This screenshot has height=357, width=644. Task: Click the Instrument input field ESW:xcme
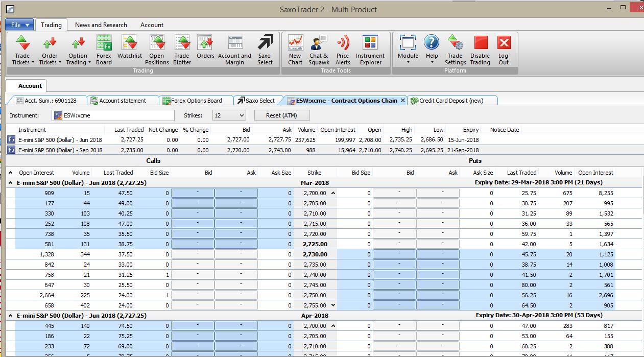tap(117, 115)
